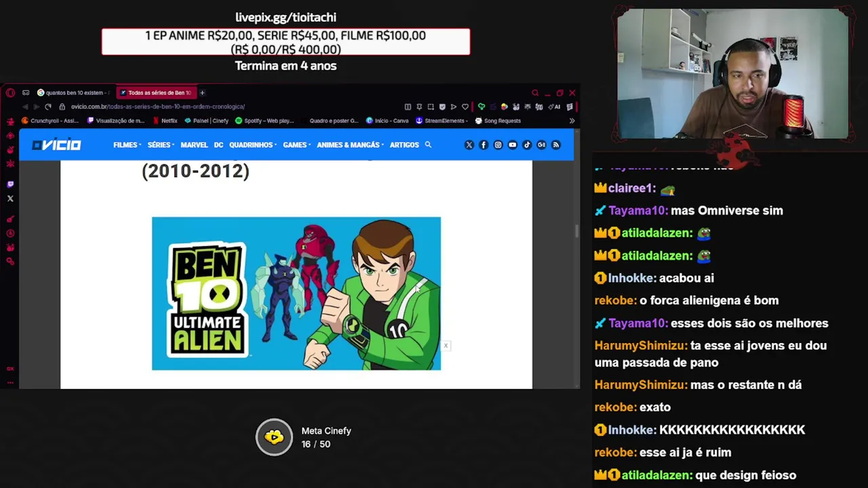The width and height of the screenshot is (868, 488).
Task: Click the chat message 'que design feioso'
Action: (745, 475)
